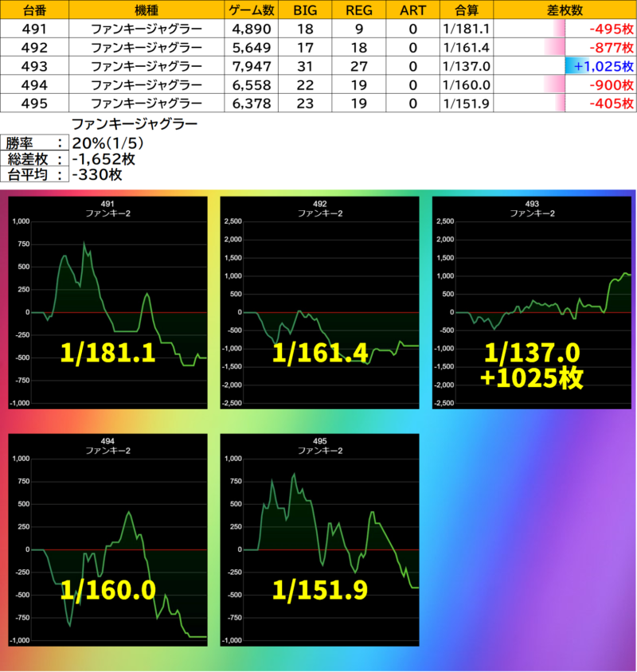
Task: Select machine number 493 in the table
Action: (x=34, y=66)
